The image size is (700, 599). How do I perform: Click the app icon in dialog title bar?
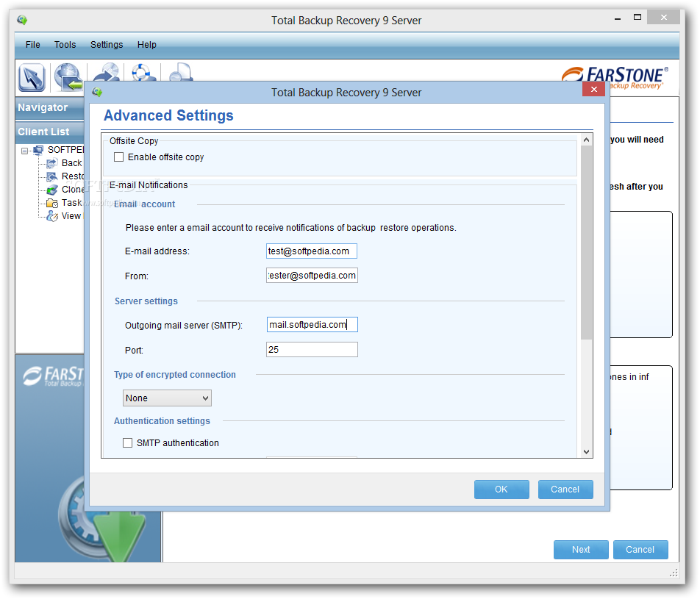(97, 93)
